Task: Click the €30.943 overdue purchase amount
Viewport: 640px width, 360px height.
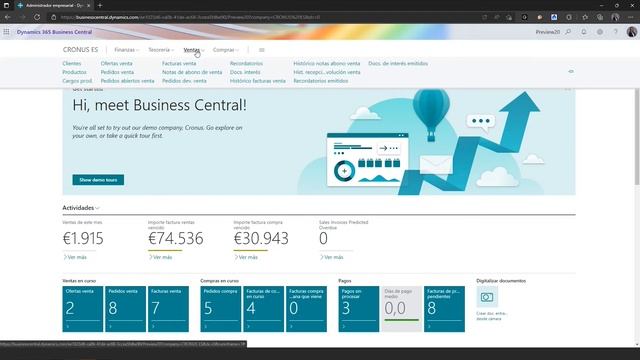Action: (261, 238)
